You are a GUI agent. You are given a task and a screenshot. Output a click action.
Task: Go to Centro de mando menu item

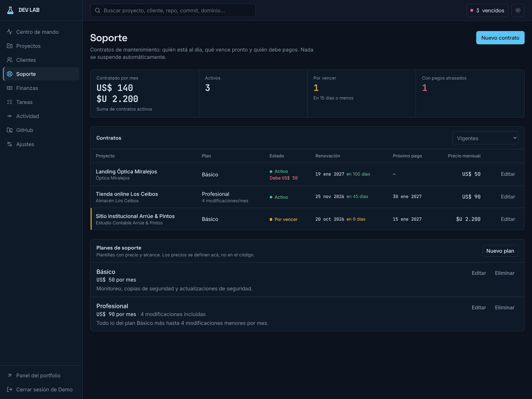point(41,32)
